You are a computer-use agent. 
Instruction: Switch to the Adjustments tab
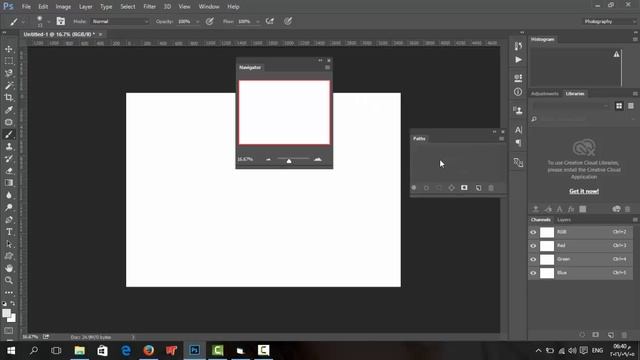pos(545,93)
